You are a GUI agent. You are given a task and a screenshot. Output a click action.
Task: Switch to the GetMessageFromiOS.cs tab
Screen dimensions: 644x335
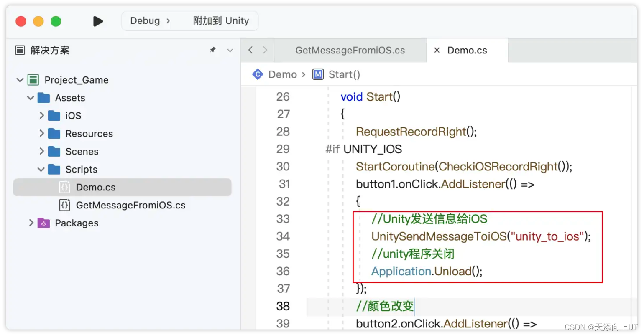350,51
